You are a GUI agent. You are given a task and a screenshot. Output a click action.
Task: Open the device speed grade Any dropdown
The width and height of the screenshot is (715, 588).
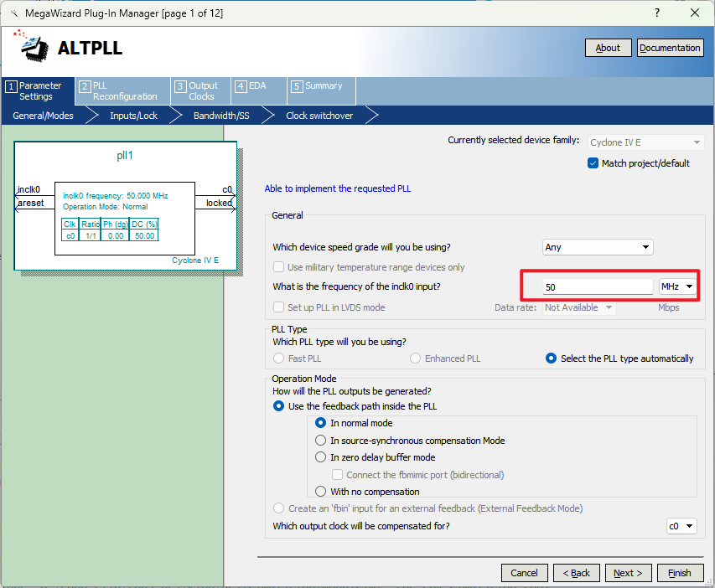(x=598, y=247)
